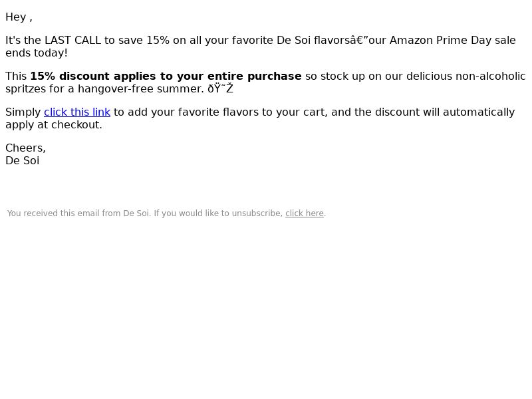Image resolution: width=532 pixels, height=399 pixels.
Task: Click the 'click here' unsubscribe link
Action: click(305, 213)
